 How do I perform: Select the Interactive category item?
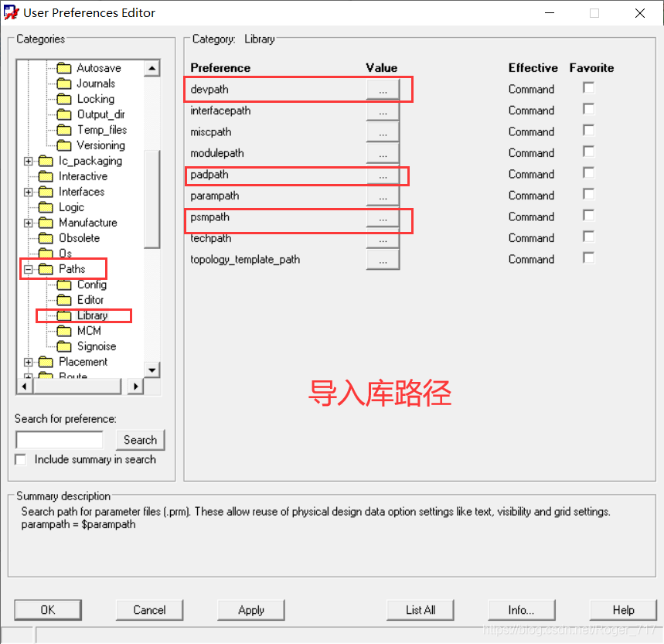point(83,176)
